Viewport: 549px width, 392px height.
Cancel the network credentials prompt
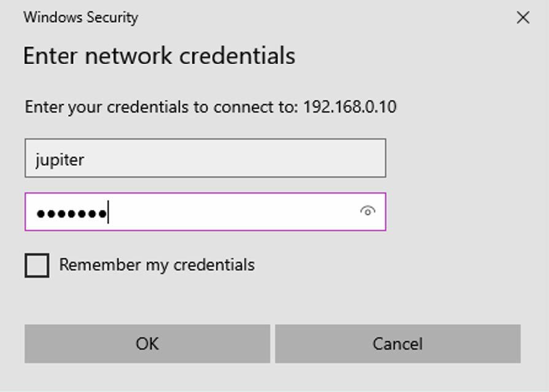click(x=397, y=343)
